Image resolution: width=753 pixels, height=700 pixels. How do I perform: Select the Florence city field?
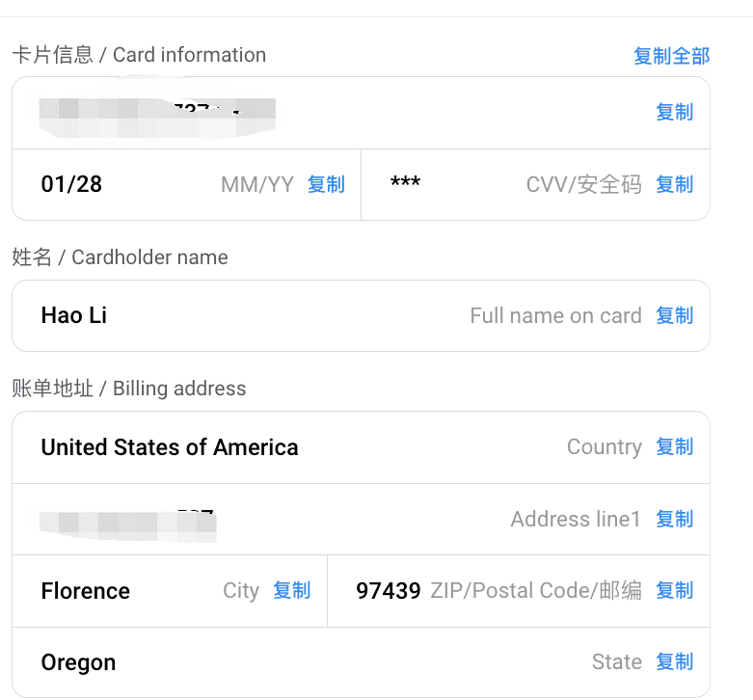[x=170, y=591]
